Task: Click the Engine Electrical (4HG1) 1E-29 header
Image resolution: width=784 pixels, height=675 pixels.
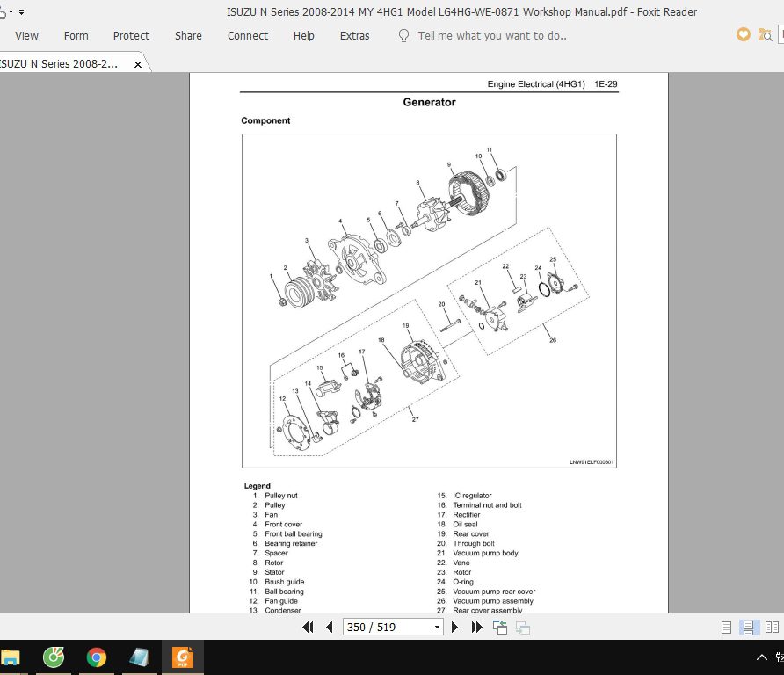Action: click(552, 84)
